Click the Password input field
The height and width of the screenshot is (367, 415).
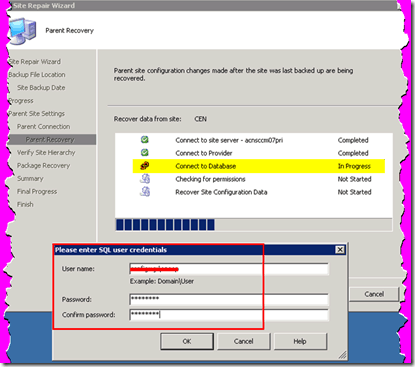229,299
